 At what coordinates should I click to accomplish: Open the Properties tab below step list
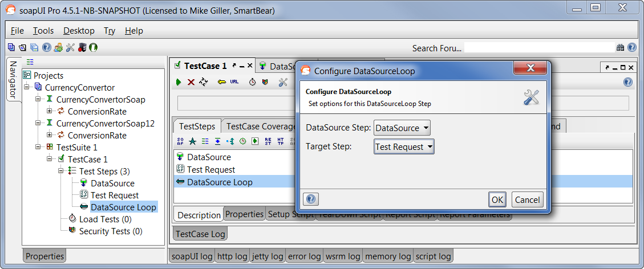(244, 214)
